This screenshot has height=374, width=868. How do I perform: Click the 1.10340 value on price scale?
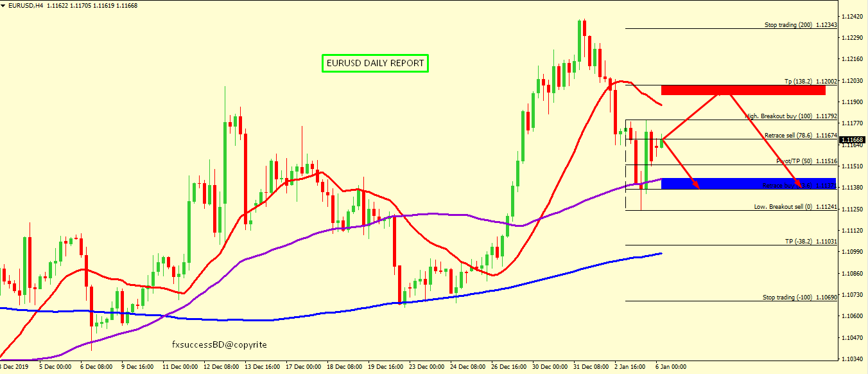coord(853,358)
